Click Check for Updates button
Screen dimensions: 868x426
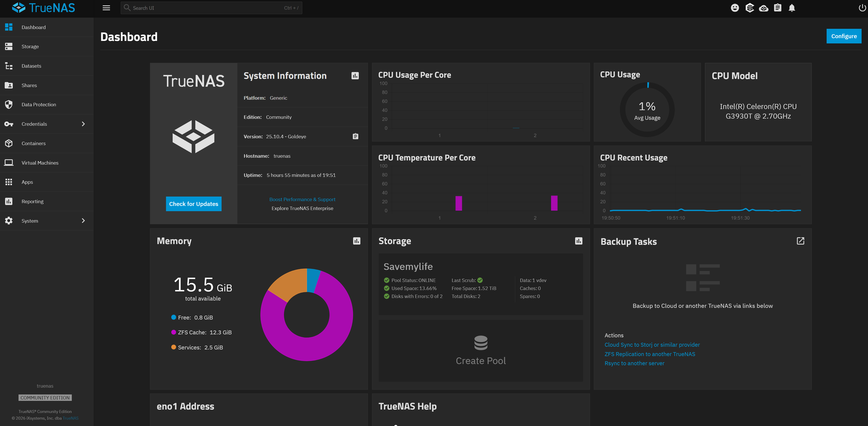click(x=193, y=204)
